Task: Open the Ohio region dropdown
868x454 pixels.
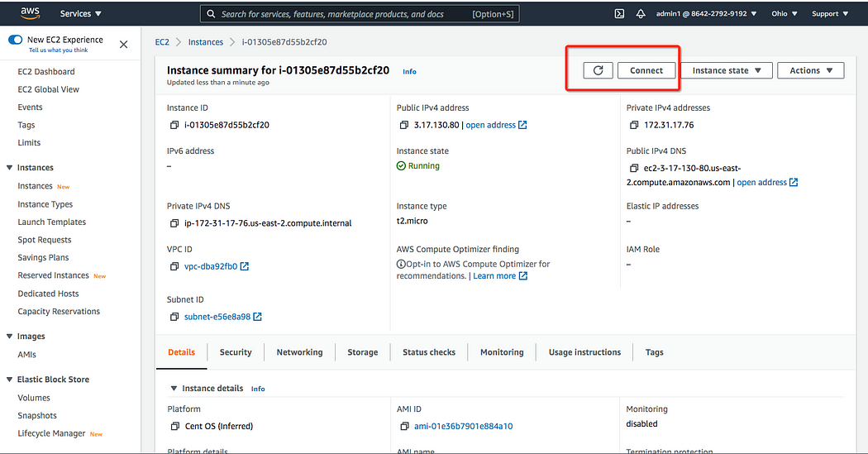Action: [x=785, y=14]
